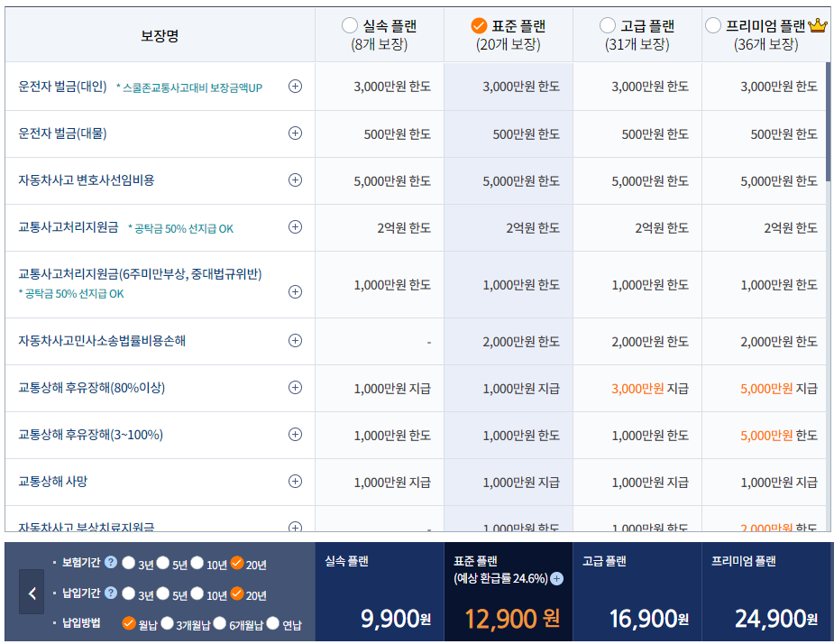Screen dimensions: 834x644
Task: Click the '(36개 보장)' label under 프리미엄 플랜
Action: [x=766, y=44]
